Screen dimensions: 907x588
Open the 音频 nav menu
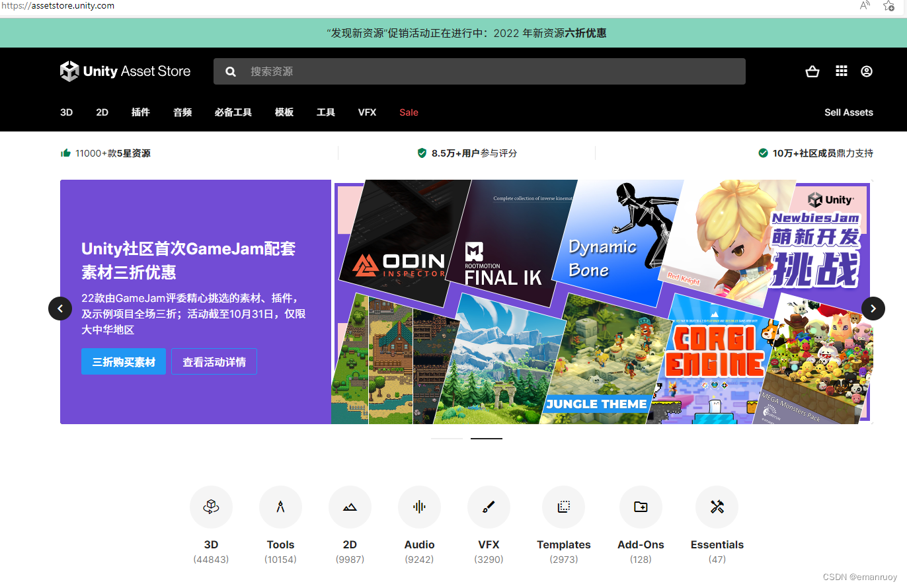[x=182, y=112]
